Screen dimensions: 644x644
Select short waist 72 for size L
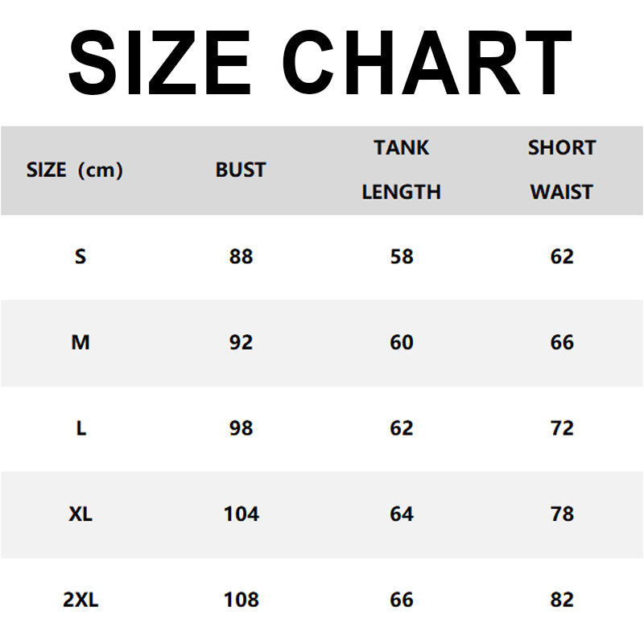tap(562, 428)
